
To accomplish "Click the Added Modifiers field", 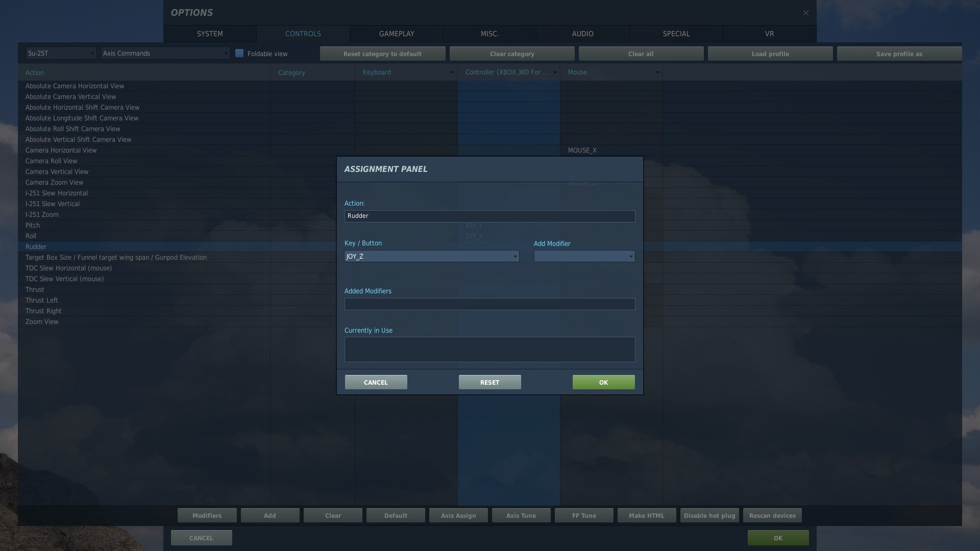I will [x=489, y=304].
